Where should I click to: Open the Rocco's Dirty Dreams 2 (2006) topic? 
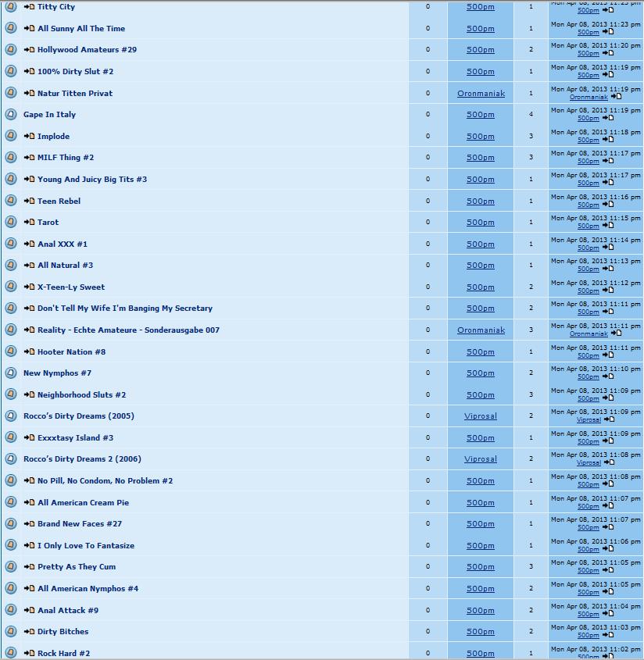[82, 458]
